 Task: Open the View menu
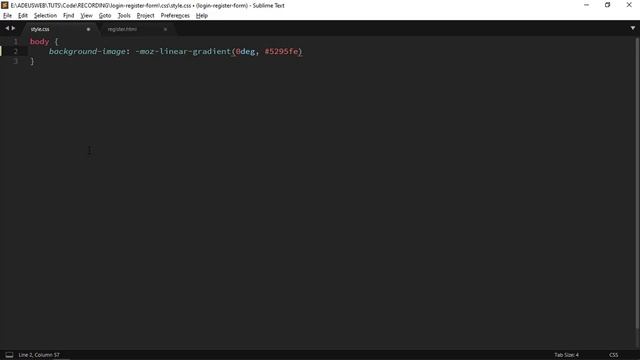[86, 16]
